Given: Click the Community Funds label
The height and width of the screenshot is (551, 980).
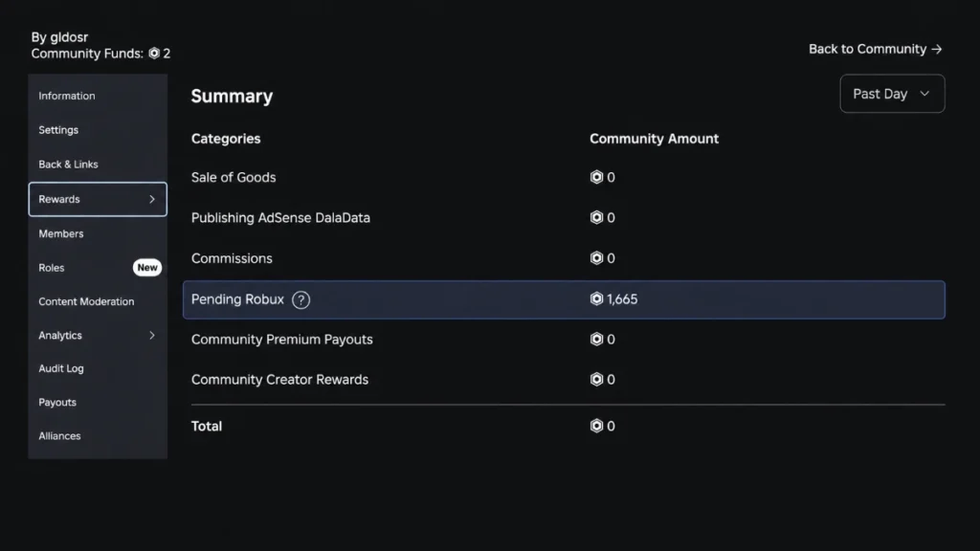Looking at the screenshot, I should pyautogui.click(x=87, y=54).
